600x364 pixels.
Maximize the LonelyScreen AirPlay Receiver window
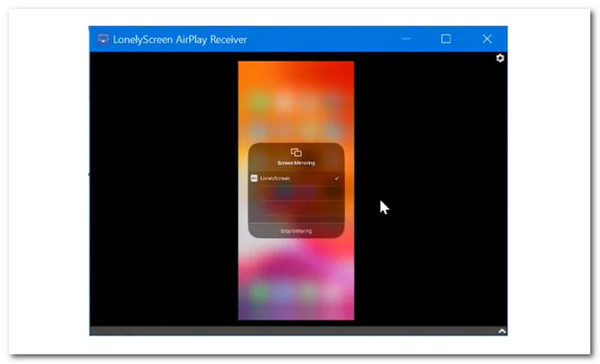click(x=445, y=39)
